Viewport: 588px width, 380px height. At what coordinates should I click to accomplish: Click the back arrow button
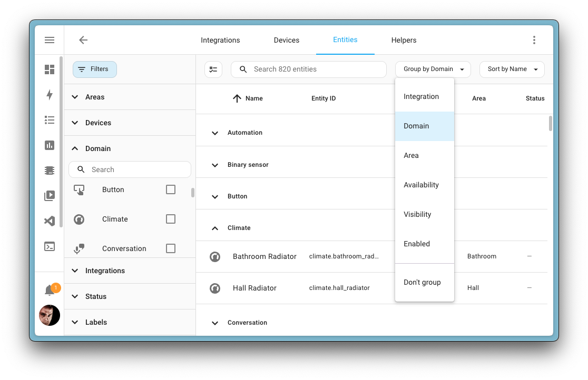(83, 40)
